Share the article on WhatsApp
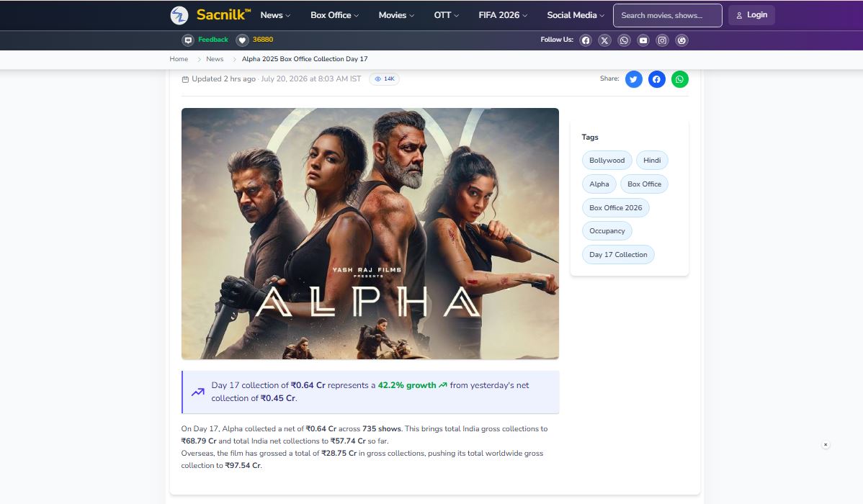This screenshot has height=504, width=863. point(680,79)
